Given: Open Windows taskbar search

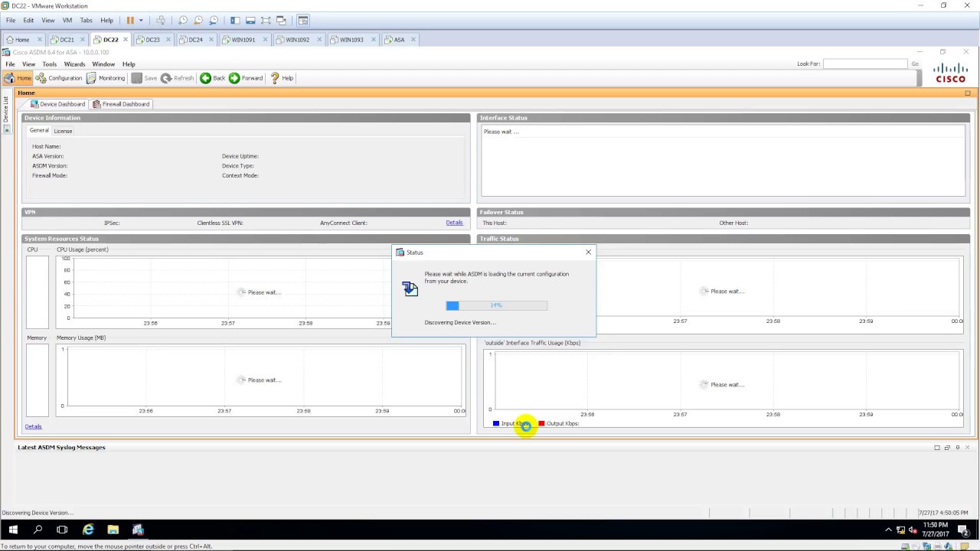Looking at the screenshot, I should coord(38,530).
